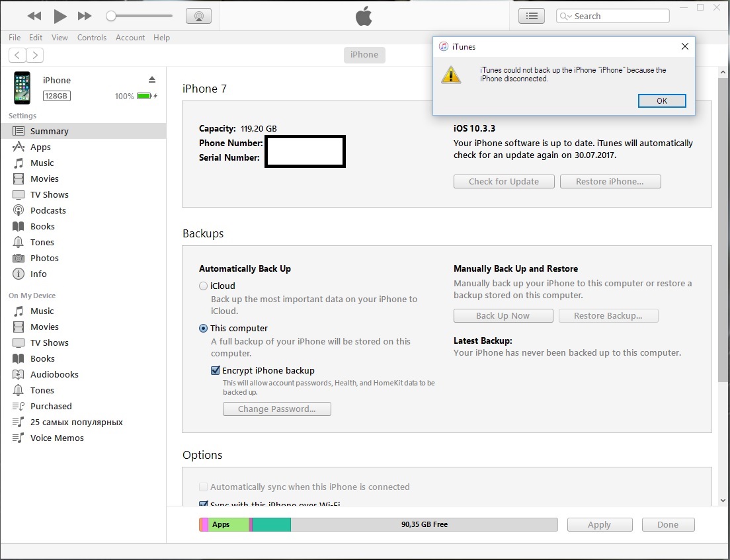Screen dimensions: 730x560
Task: Click the Apply button
Action: (600, 524)
